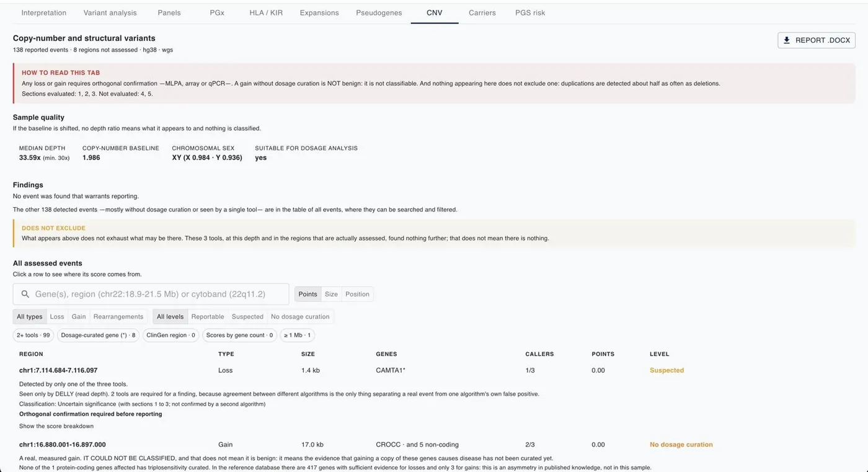Select the All types filter
Image resolution: width=868 pixels, height=472 pixels.
[30, 316]
